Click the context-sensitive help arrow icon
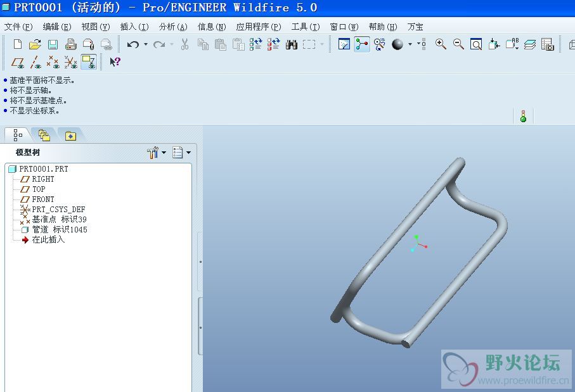 (x=115, y=62)
